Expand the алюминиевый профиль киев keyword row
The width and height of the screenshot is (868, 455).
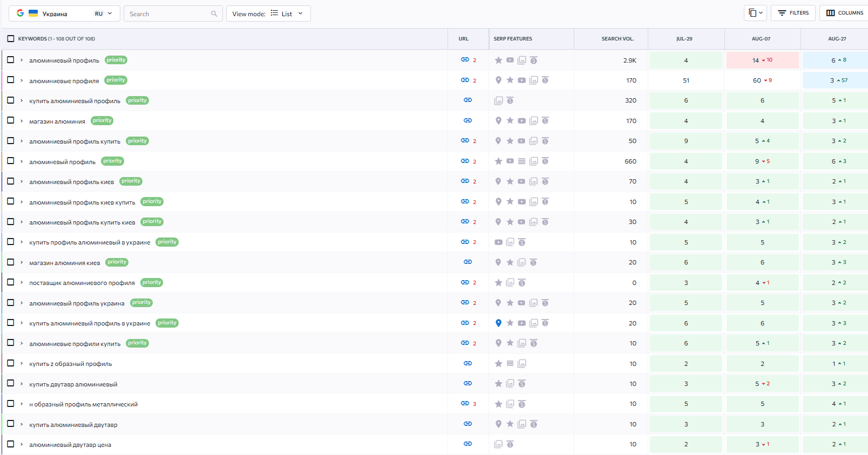(22, 181)
